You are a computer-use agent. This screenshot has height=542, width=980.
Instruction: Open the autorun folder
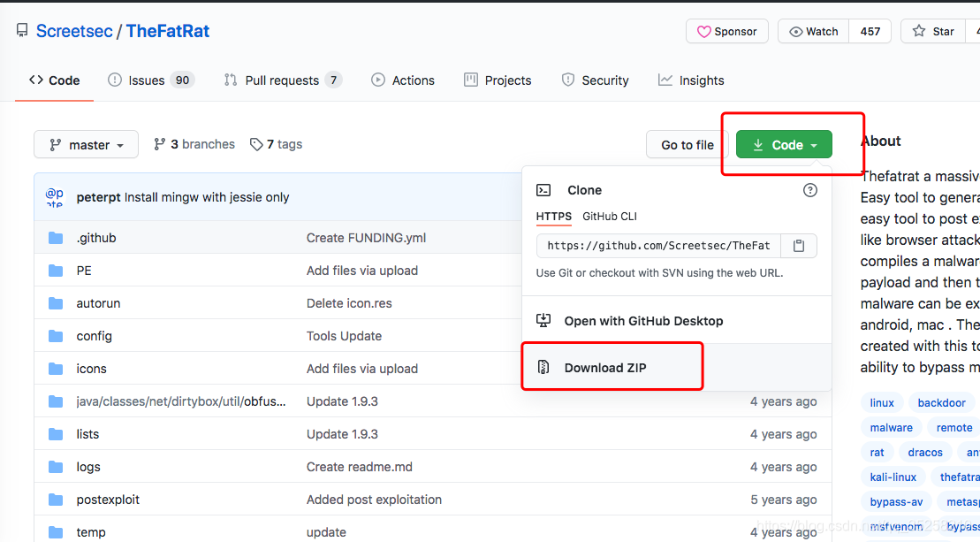pyautogui.click(x=98, y=303)
